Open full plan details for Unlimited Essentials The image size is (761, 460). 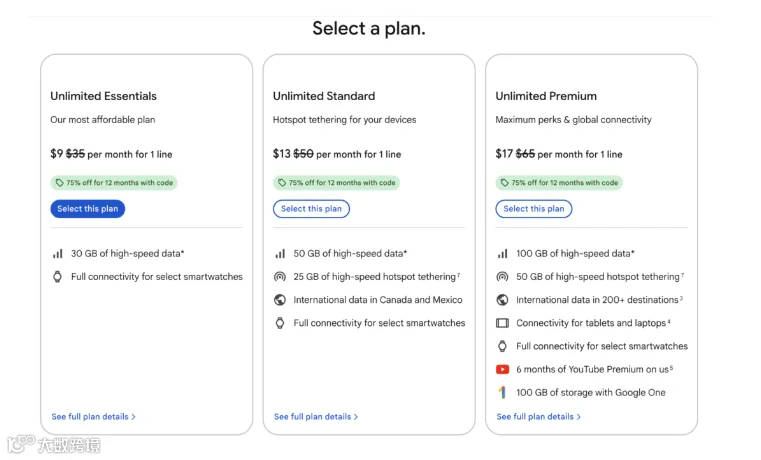(93, 417)
